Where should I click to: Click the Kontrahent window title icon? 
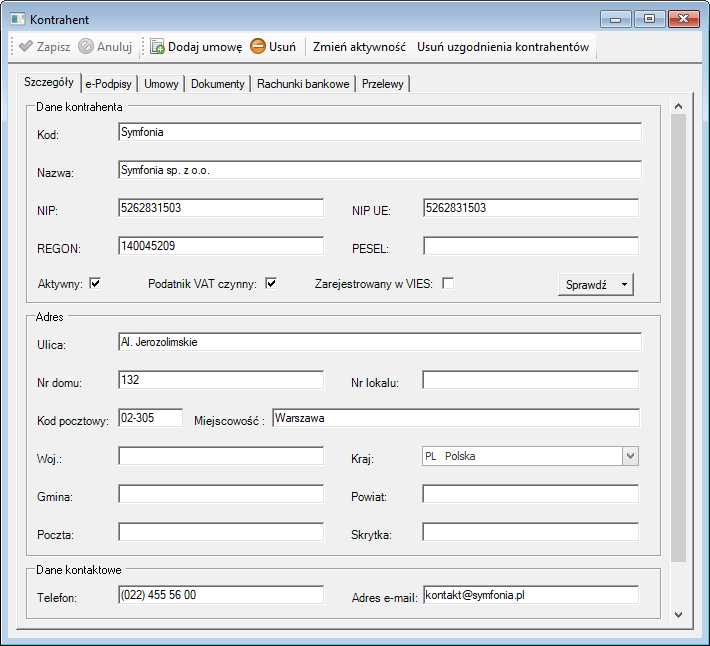coord(18,19)
